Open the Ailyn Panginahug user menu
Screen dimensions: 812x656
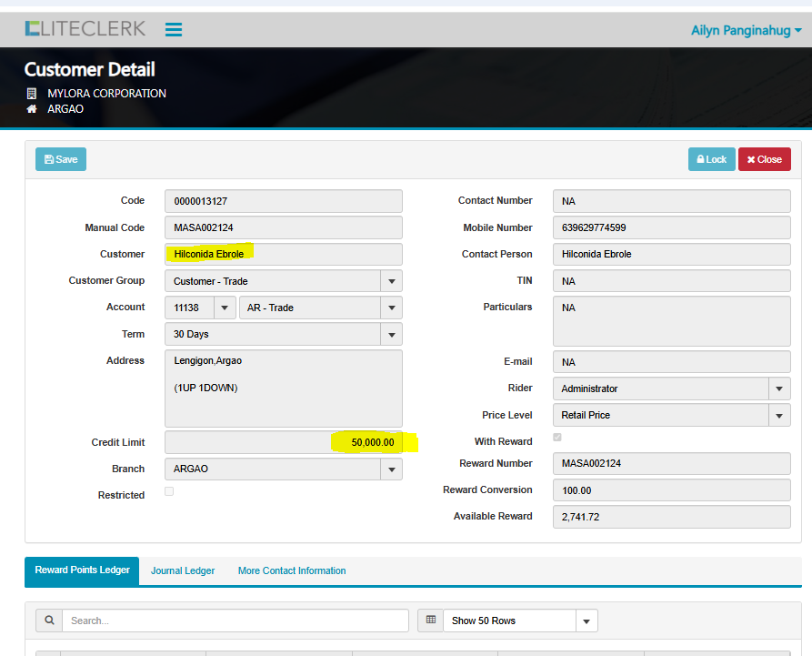[x=746, y=30]
